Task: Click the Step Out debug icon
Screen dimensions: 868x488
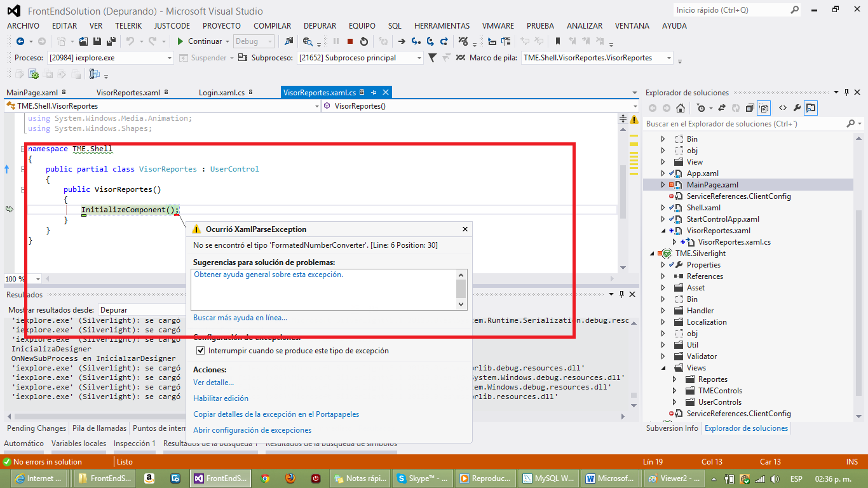Action: pos(445,41)
